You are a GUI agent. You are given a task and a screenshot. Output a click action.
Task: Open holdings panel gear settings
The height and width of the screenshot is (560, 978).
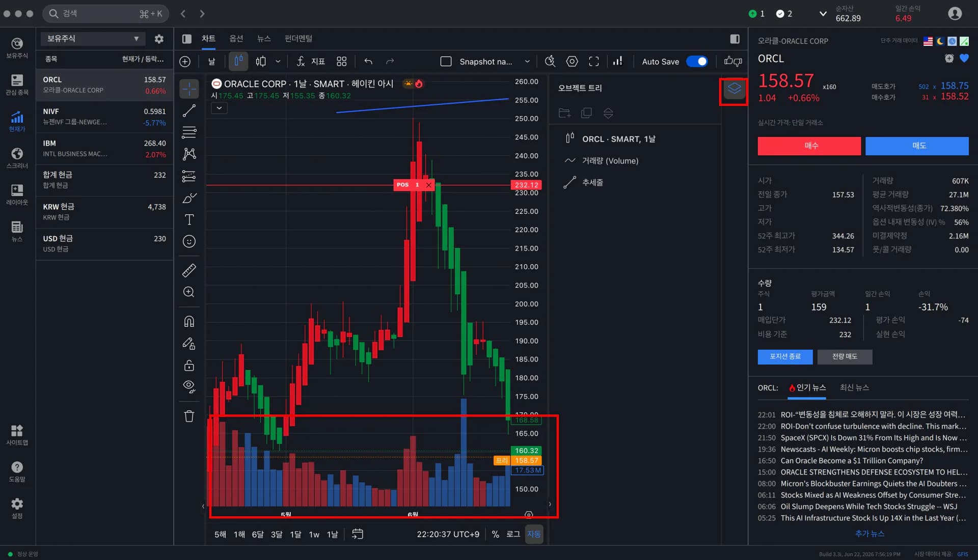click(x=159, y=39)
